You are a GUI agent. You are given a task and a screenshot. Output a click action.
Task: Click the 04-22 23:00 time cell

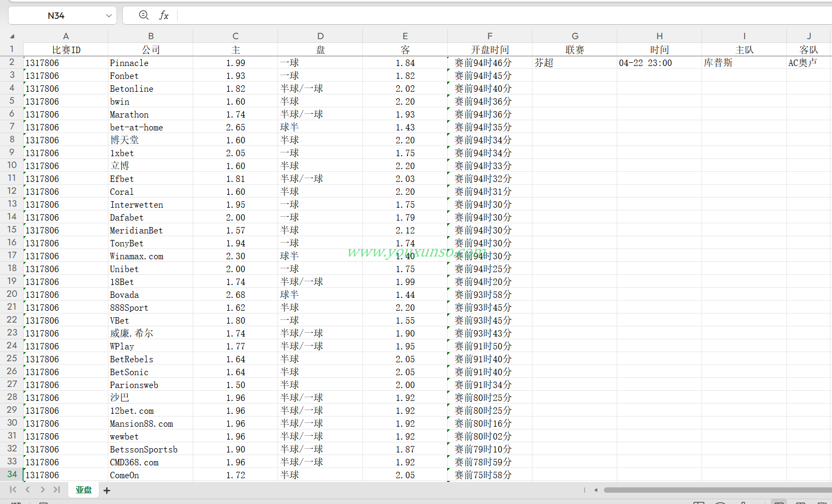click(660, 63)
